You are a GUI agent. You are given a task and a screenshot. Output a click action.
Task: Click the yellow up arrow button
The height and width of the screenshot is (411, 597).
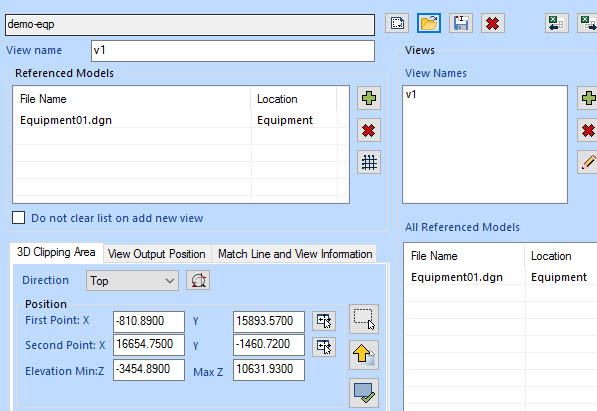click(x=364, y=355)
